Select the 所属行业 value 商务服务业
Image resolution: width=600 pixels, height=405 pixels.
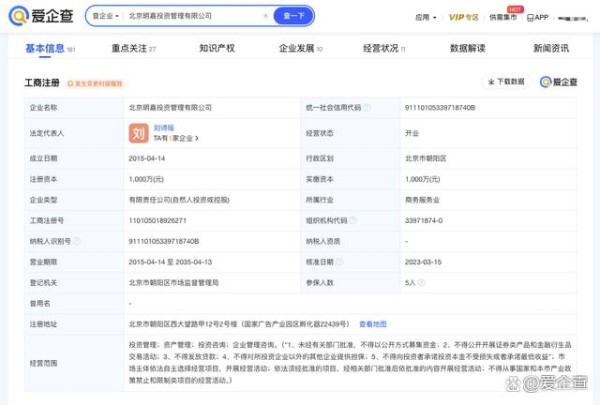(422, 200)
